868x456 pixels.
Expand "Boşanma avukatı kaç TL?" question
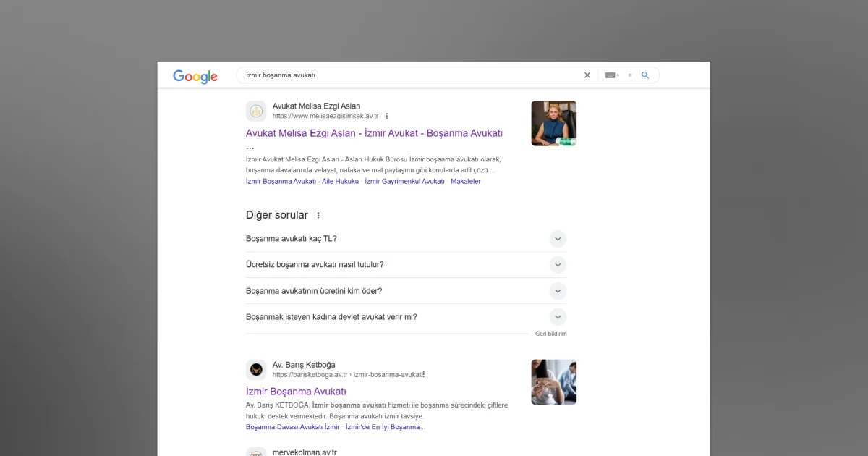[x=558, y=239]
